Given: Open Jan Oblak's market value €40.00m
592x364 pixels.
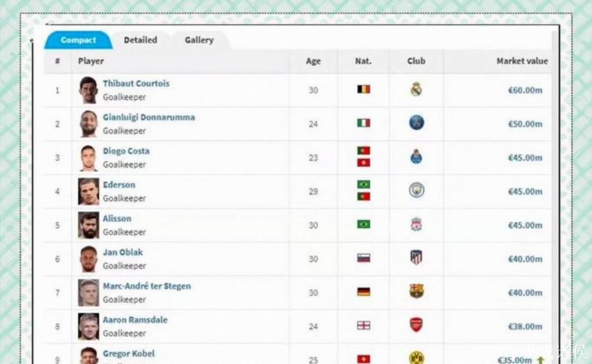Looking at the screenshot, I should pyautogui.click(x=525, y=259).
